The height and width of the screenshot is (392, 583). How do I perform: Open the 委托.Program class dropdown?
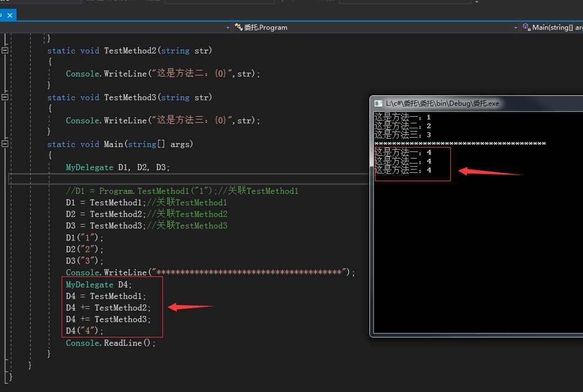375,28
